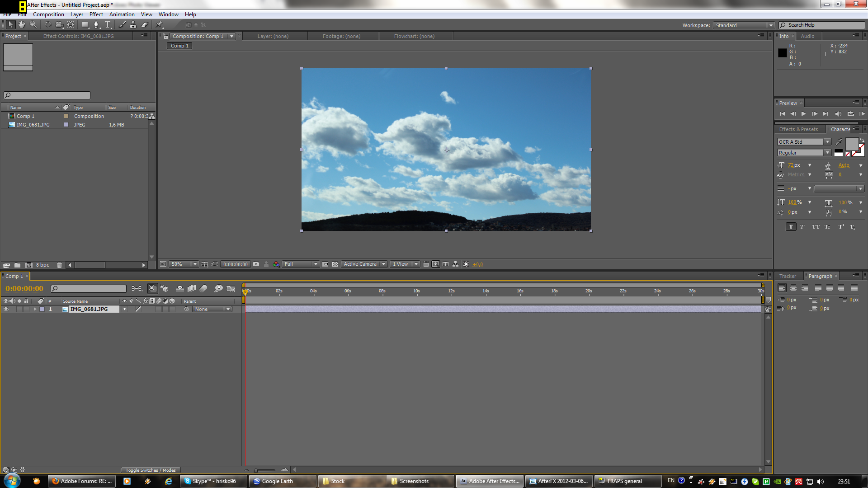Hide the IMG_0681.JPG layer with eye toggle
This screenshot has width=868, height=488.
point(6,310)
